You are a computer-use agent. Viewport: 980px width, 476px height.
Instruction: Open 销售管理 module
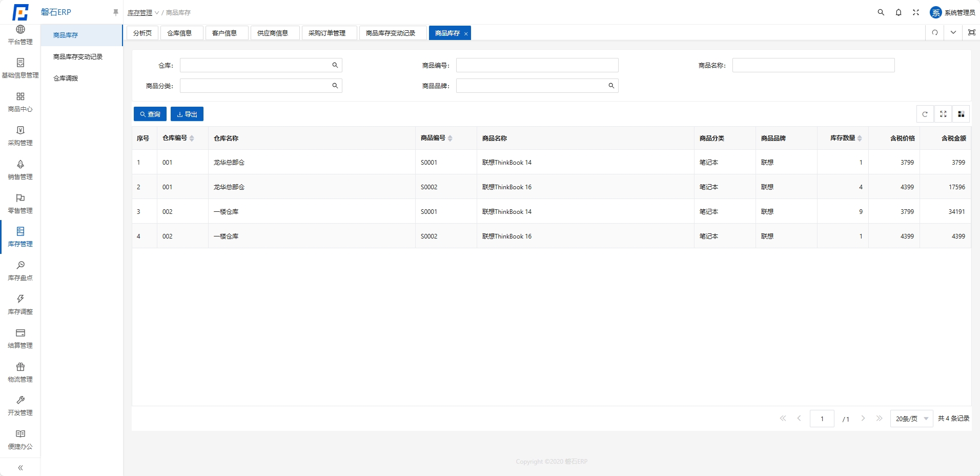(21, 170)
